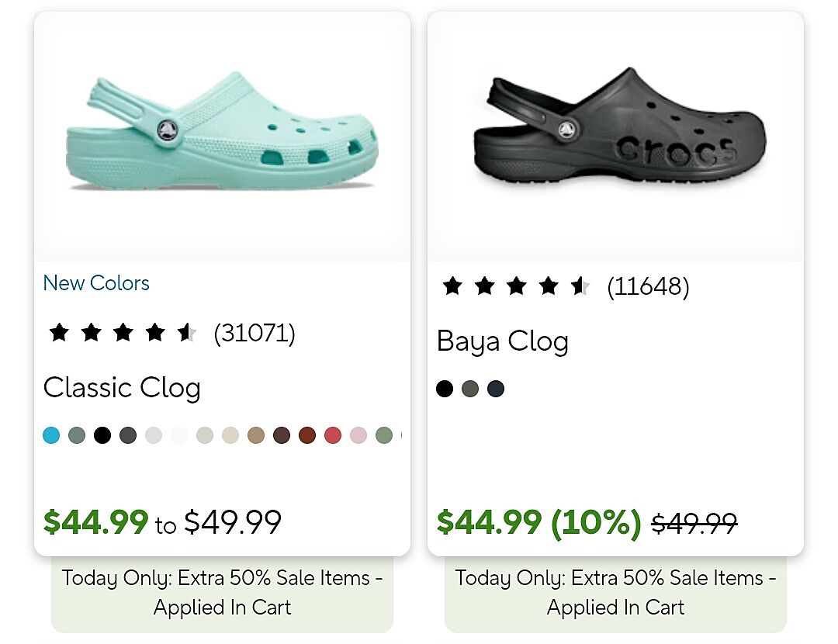The image size is (838, 644).
Task: Open the black Baya Clog product image
Action: [x=615, y=136]
